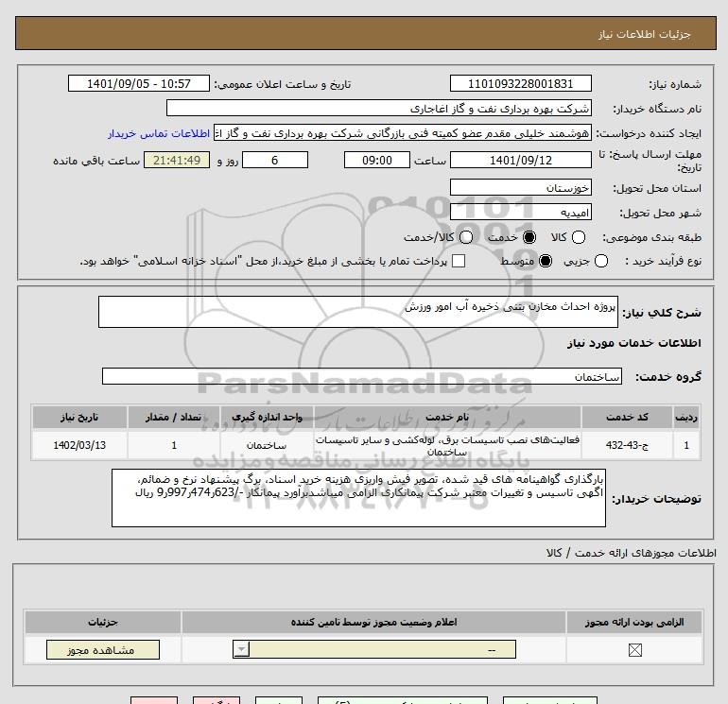Click the ساعت باقی مانده label
728x704 pixels.
click(x=96, y=161)
